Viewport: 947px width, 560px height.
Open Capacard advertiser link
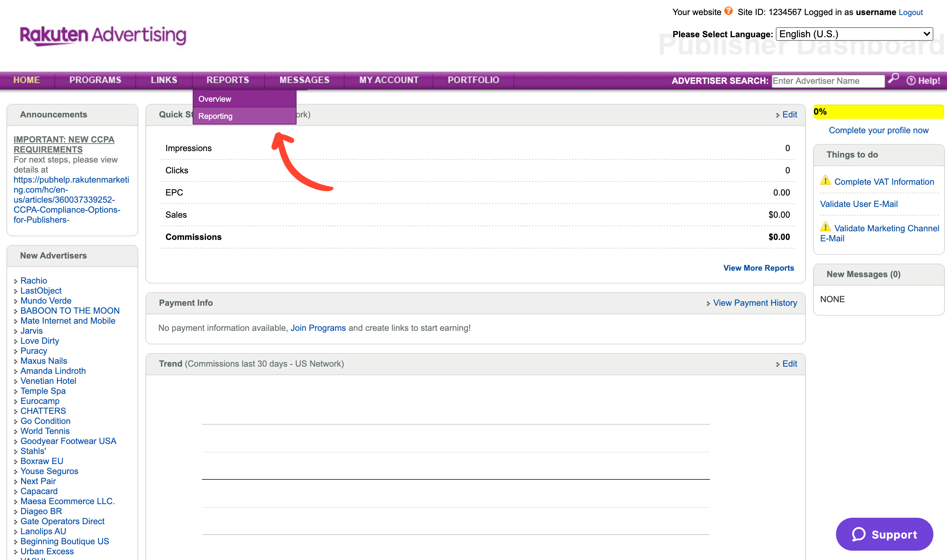click(39, 491)
